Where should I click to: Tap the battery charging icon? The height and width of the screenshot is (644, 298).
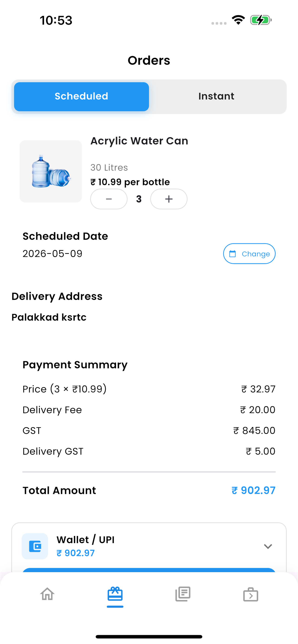point(261,20)
